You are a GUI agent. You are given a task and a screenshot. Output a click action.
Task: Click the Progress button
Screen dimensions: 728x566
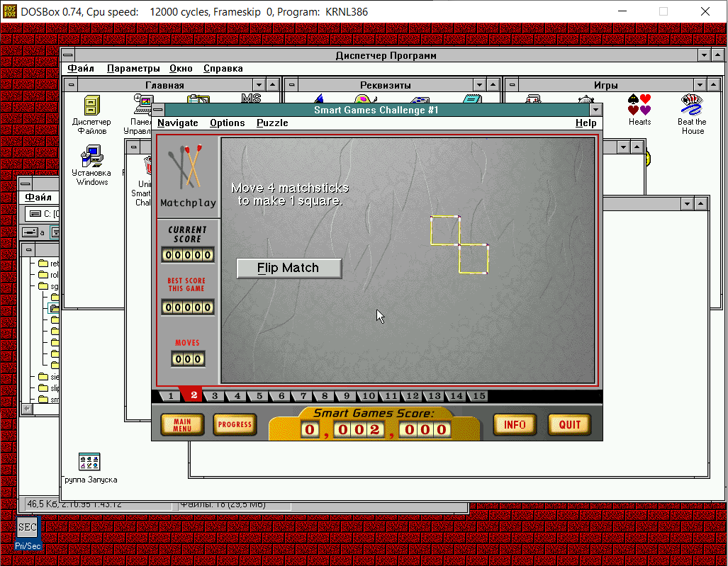235,425
